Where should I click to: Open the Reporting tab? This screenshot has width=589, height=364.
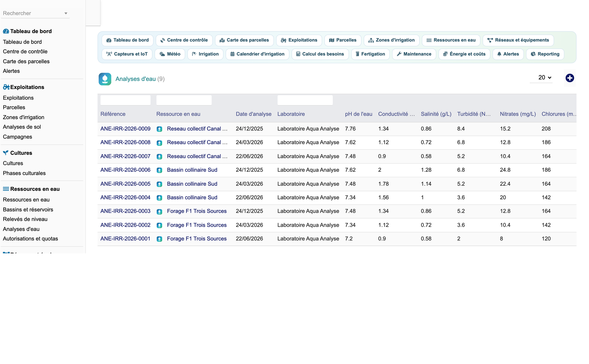[545, 54]
